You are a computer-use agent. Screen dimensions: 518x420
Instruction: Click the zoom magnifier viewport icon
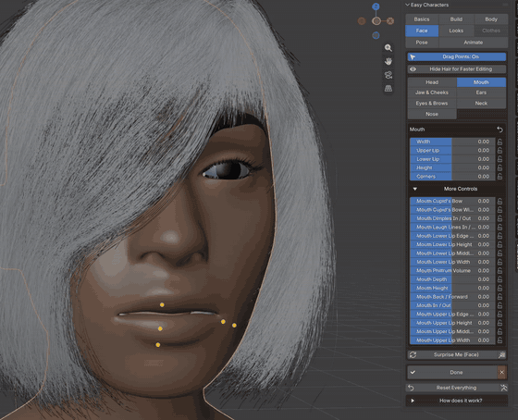coord(388,48)
